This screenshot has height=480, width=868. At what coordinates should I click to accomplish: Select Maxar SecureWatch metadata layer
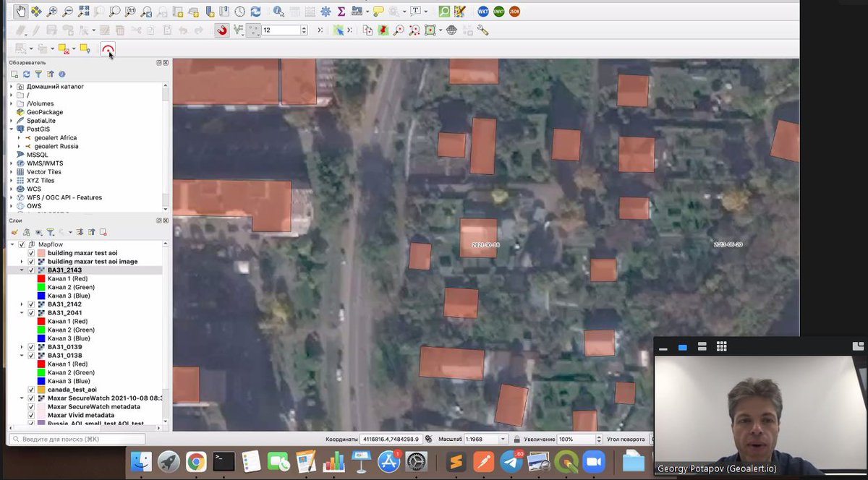point(94,406)
